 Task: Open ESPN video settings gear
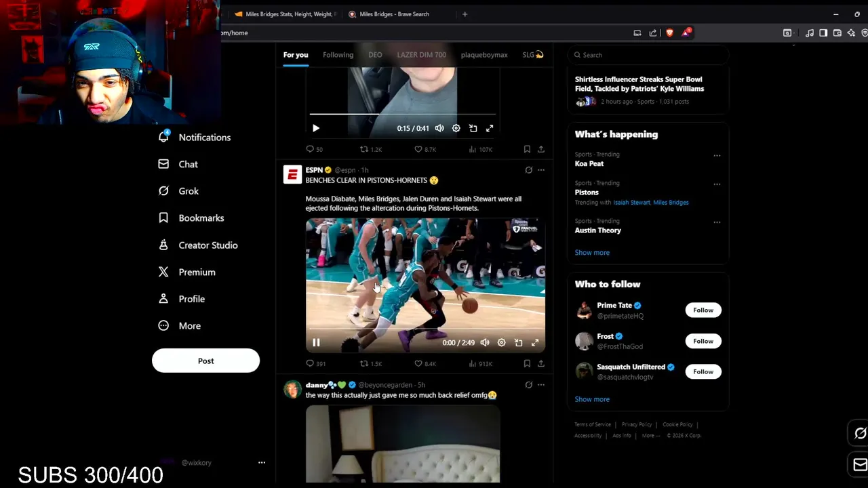(x=502, y=343)
